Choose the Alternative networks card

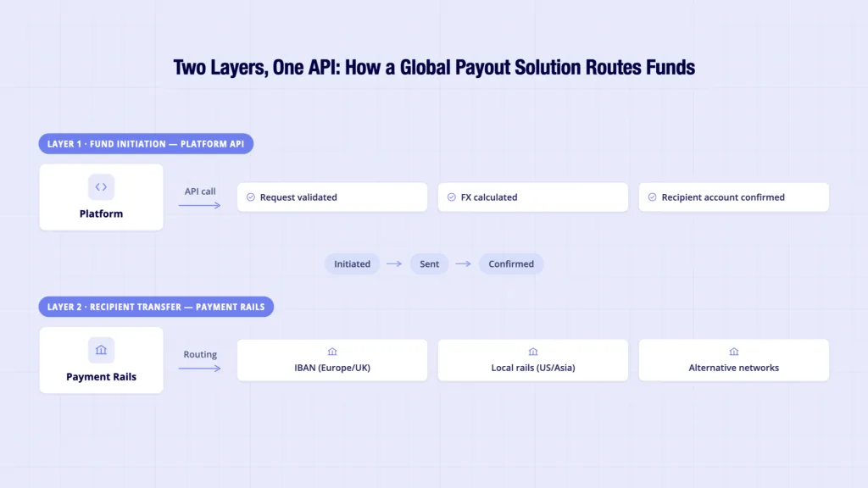[x=734, y=360]
